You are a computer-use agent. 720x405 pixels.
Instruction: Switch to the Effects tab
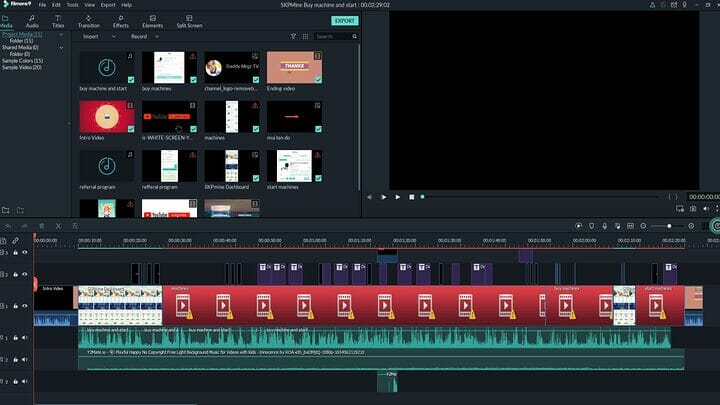(x=121, y=22)
